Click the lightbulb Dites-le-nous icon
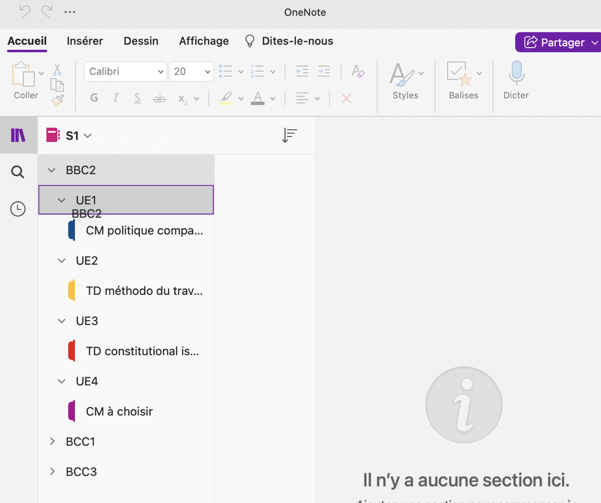The height and width of the screenshot is (503, 601). click(250, 41)
